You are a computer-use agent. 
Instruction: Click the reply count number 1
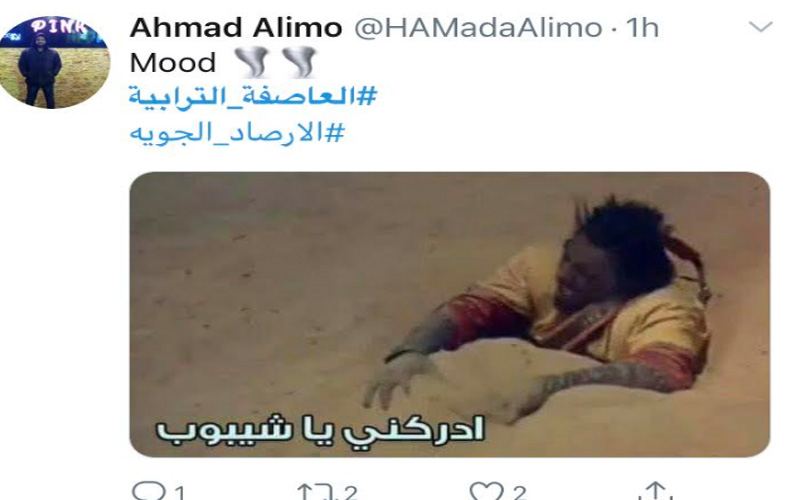[x=179, y=493]
